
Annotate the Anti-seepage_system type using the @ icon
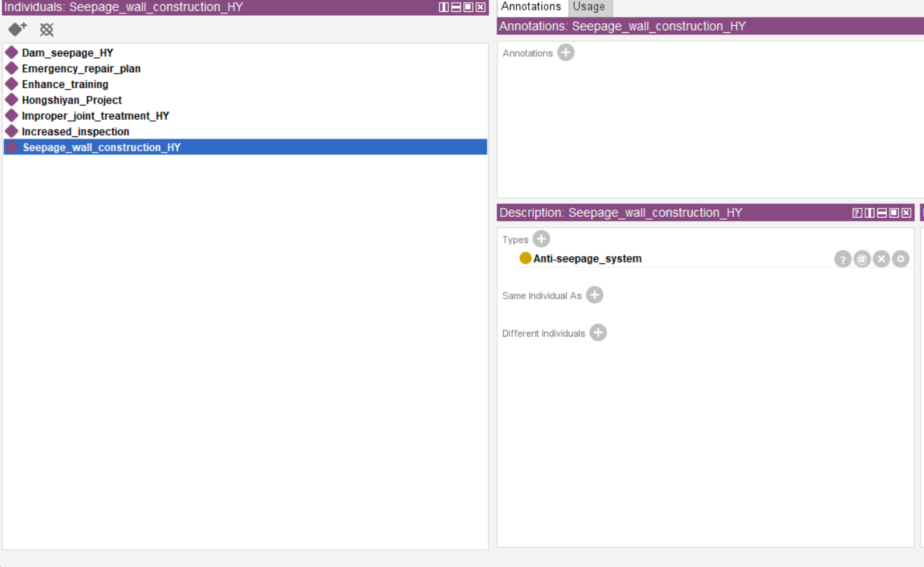coord(862,259)
